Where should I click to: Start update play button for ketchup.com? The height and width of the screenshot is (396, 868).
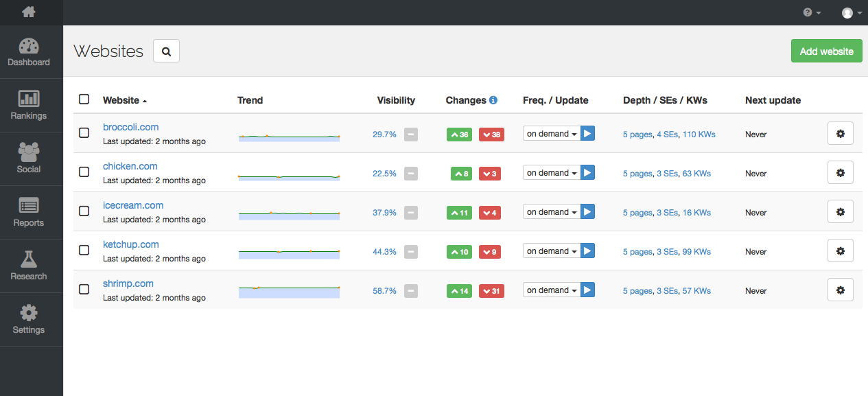pos(587,251)
